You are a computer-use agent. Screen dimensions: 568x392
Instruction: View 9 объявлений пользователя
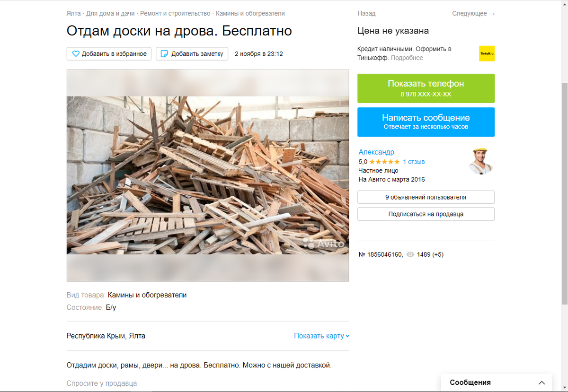(x=426, y=197)
